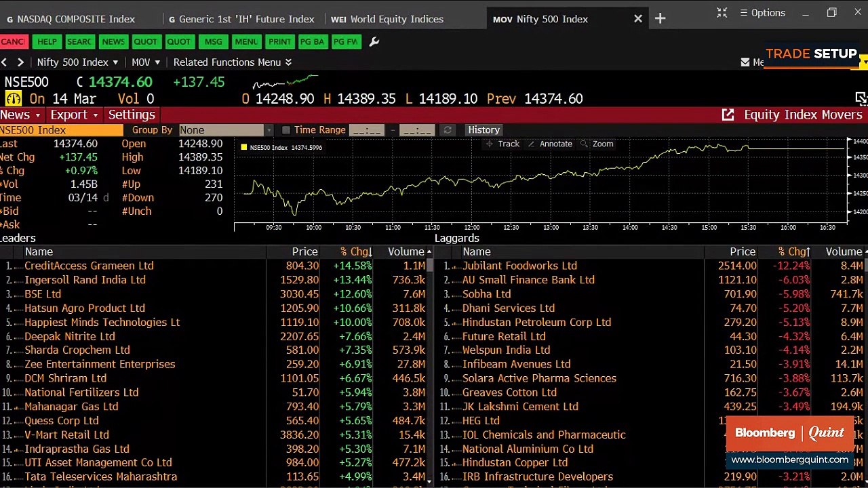
Task: Click the History button
Action: point(484,130)
